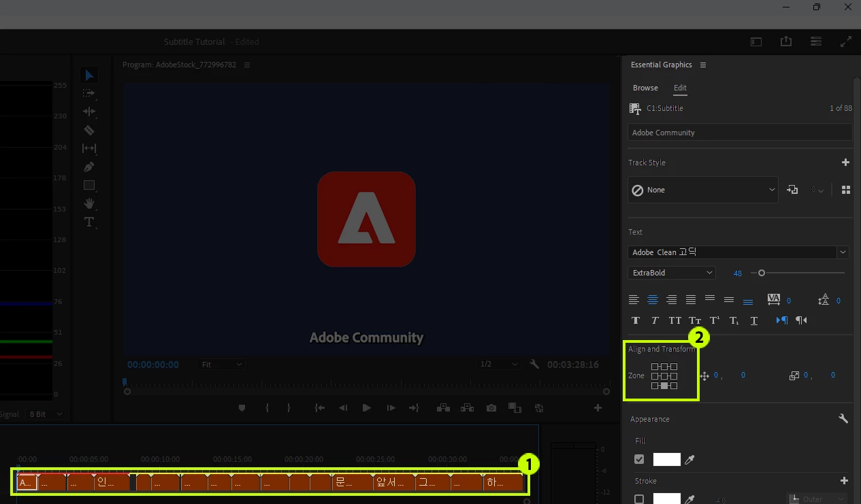Right align the text
Image resolution: width=861 pixels, height=504 pixels.
pyautogui.click(x=672, y=299)
